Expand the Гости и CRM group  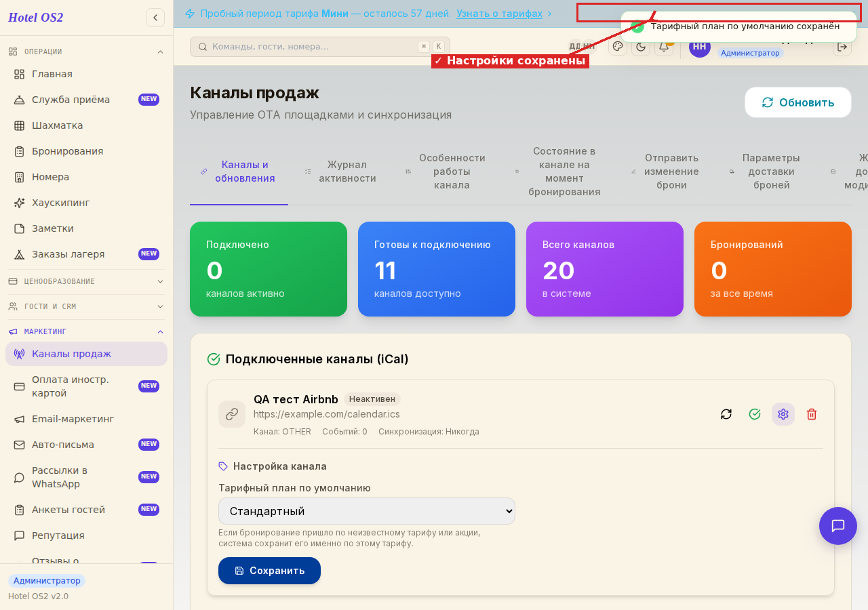86,306
